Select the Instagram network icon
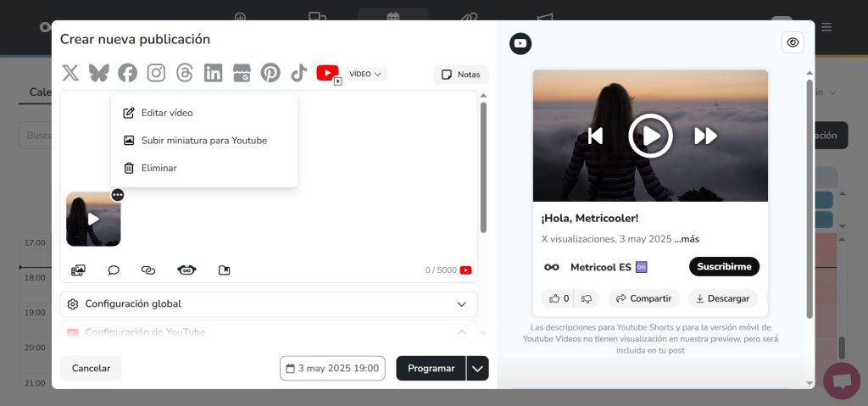Screen dimensions: 868x406 (156, 73)
